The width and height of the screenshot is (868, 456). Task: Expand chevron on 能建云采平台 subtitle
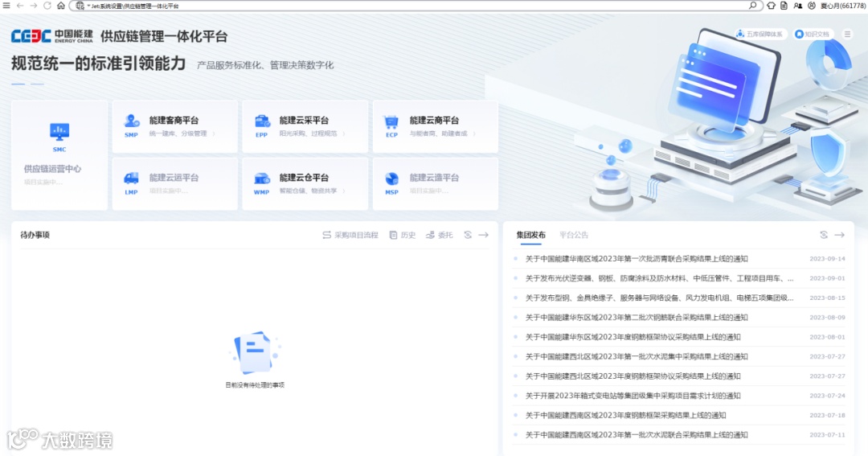click(x=344, y=134)
